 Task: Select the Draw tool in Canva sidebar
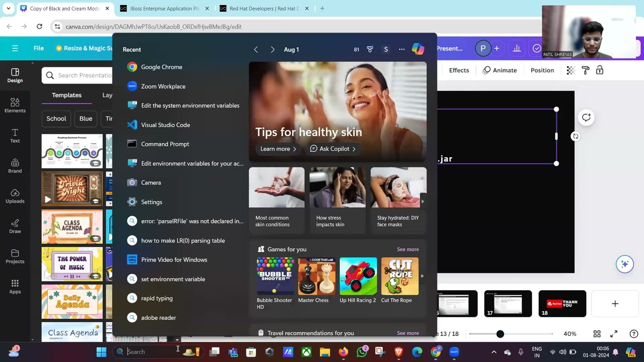pos(15,226)
